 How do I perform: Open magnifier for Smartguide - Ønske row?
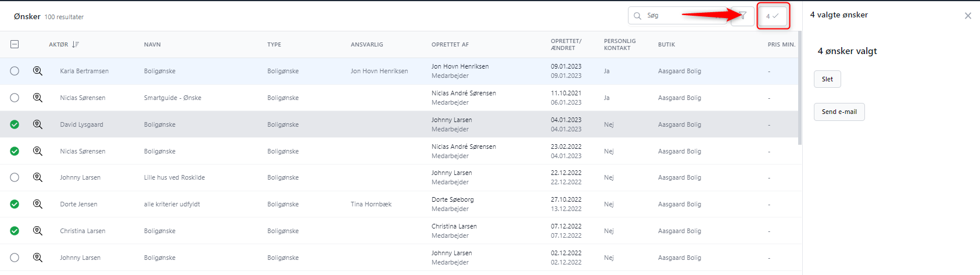click(x=38, y=98)
